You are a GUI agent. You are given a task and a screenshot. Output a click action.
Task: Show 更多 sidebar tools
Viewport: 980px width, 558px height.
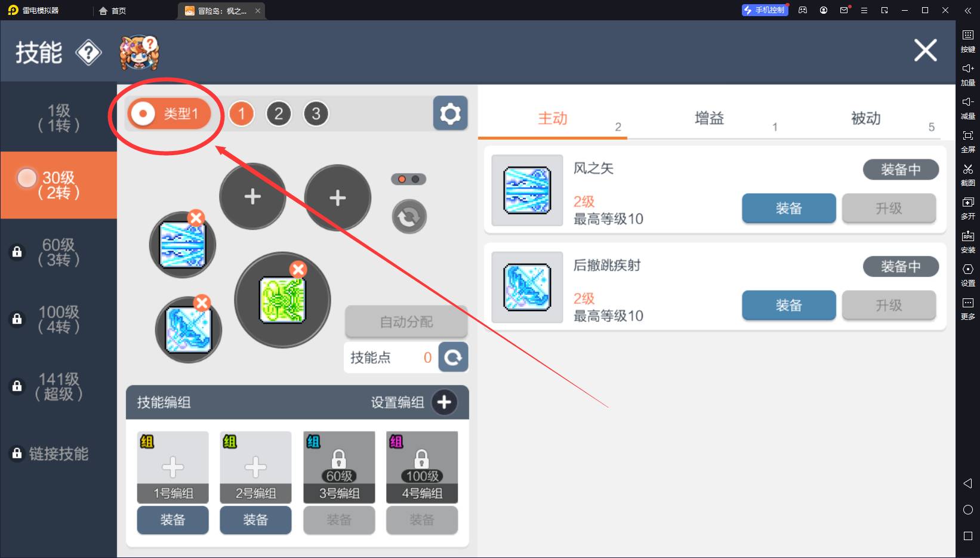pos(968,309)
